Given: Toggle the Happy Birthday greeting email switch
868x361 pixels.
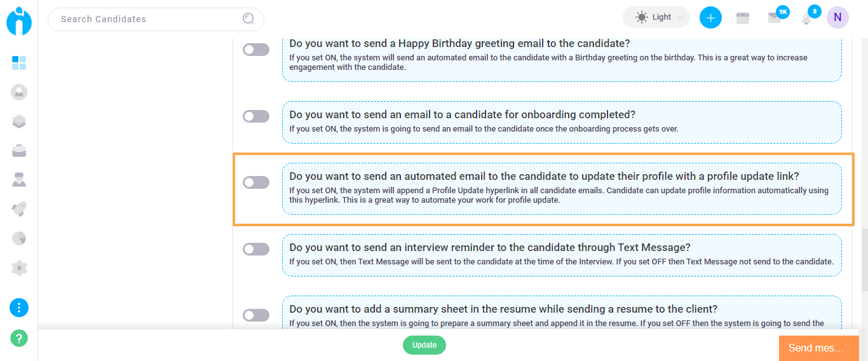Looking at the screenshot, I should (256, 50).
